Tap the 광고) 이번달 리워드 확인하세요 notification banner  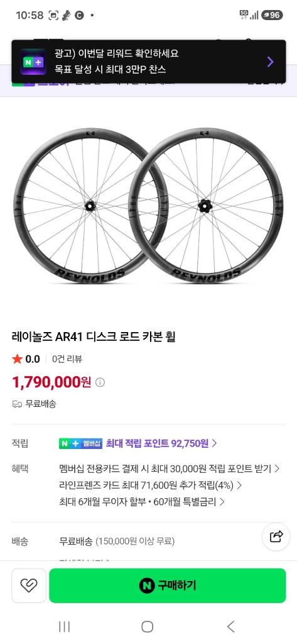pos(148,62)
